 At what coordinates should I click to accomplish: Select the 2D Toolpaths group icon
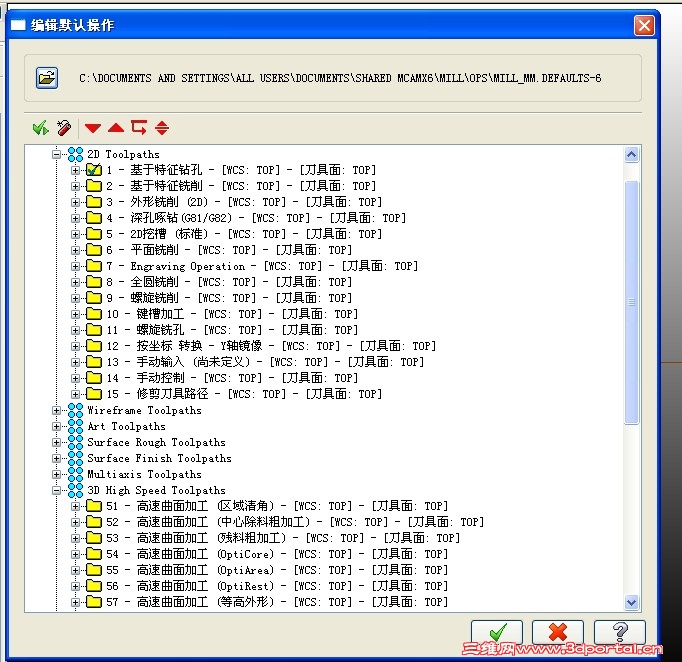point(75,154)
